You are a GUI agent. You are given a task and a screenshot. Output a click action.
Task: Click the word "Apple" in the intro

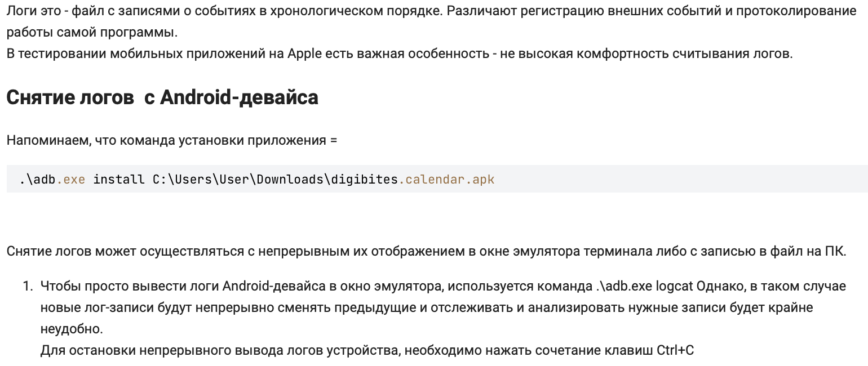304,53
